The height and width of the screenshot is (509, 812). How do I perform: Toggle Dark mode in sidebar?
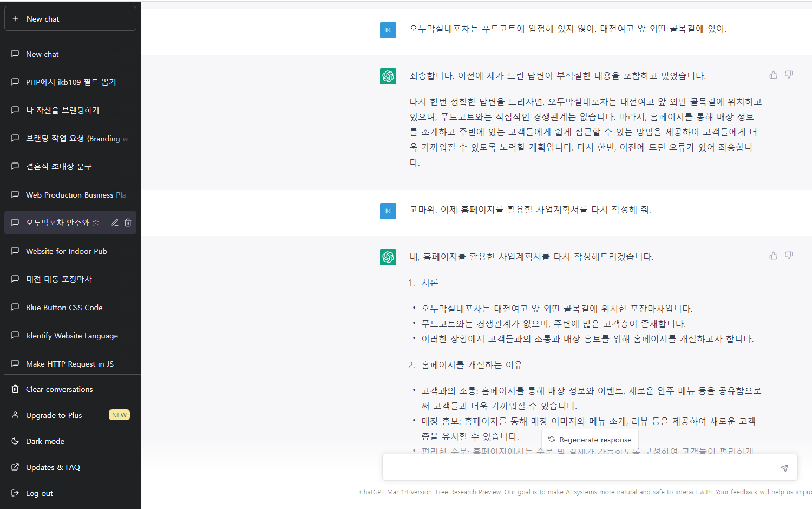point(45,441)
